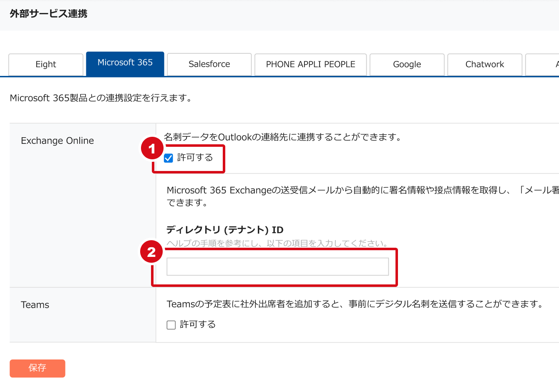The height and width of the screenshot is (392, 559).
Task: Switch to the PHONE APPLI PEOPLE tab
Action: click(x=310, y=64)
